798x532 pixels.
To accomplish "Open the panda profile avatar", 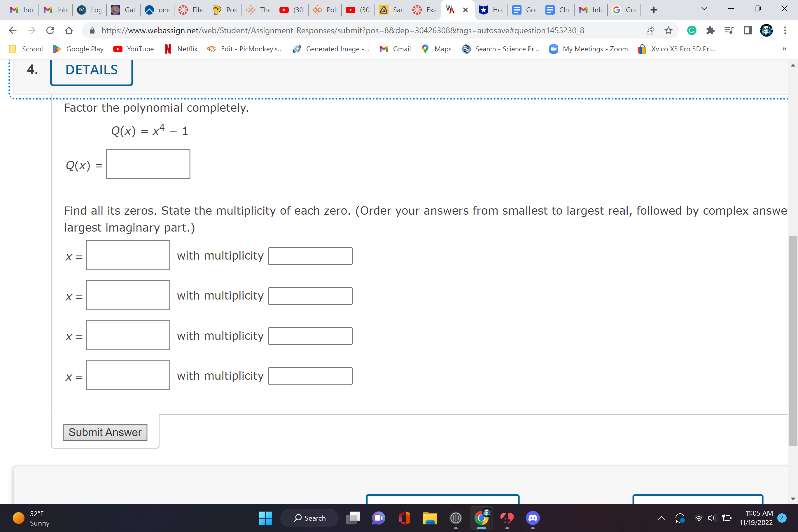I will (766, 30).
